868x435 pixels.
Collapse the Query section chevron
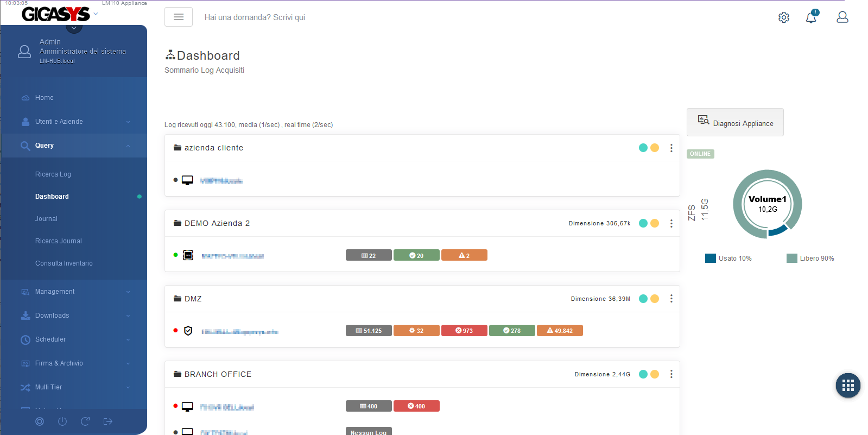click(128, 146)
